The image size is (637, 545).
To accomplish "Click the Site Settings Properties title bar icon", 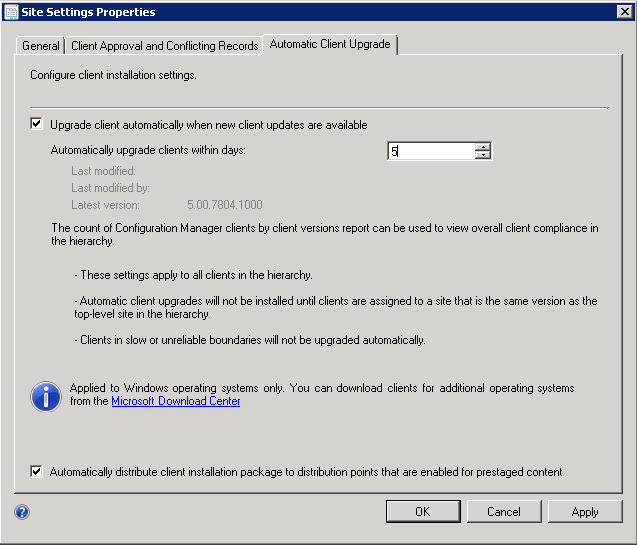I will 11,12.
